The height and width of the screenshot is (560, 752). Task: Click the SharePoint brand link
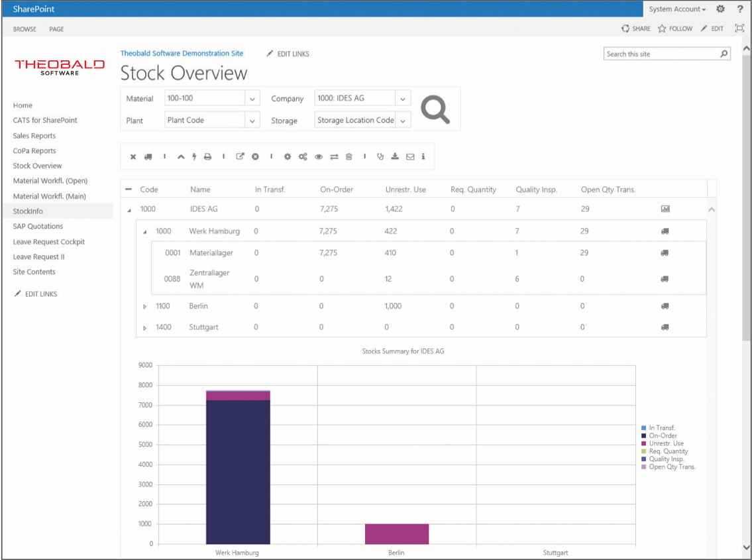(x=34, y=9)
